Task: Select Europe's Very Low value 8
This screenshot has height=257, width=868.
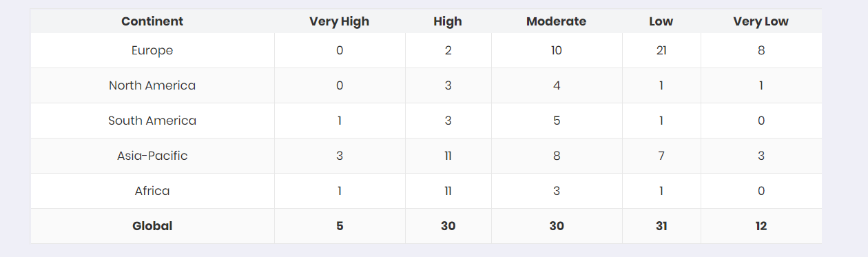Action: 761,50
